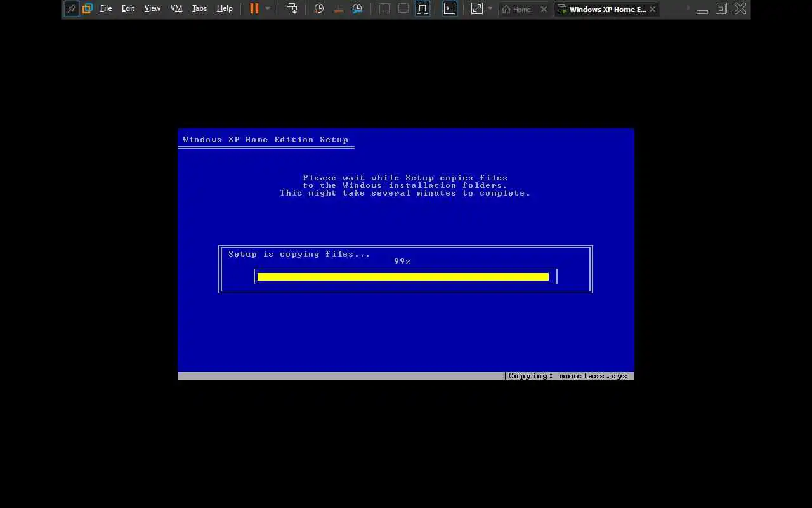Close the Home tab
Viewport: 812px width, 508px height.
544,10
